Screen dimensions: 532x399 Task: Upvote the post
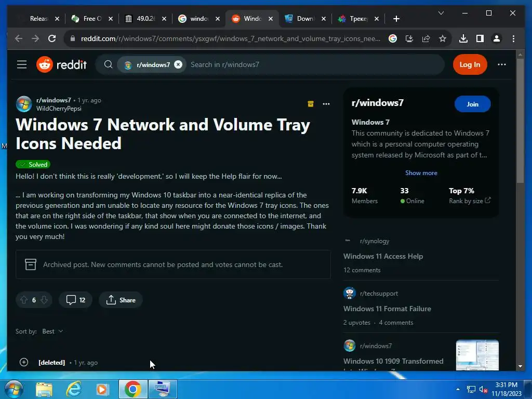tap(24, 300)
